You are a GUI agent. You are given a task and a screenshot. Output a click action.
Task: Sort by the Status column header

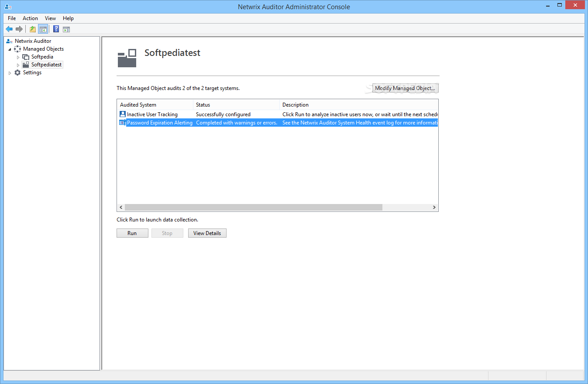[x=236, y=105]
